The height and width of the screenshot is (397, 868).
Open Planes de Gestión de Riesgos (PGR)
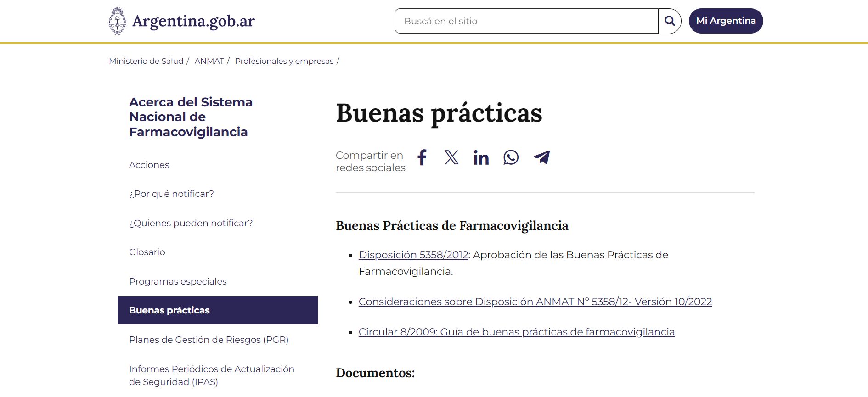[x=209, y=340]
